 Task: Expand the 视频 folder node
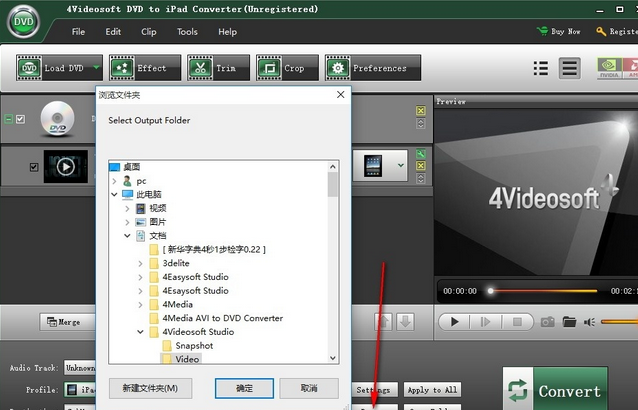coord(127,208)
